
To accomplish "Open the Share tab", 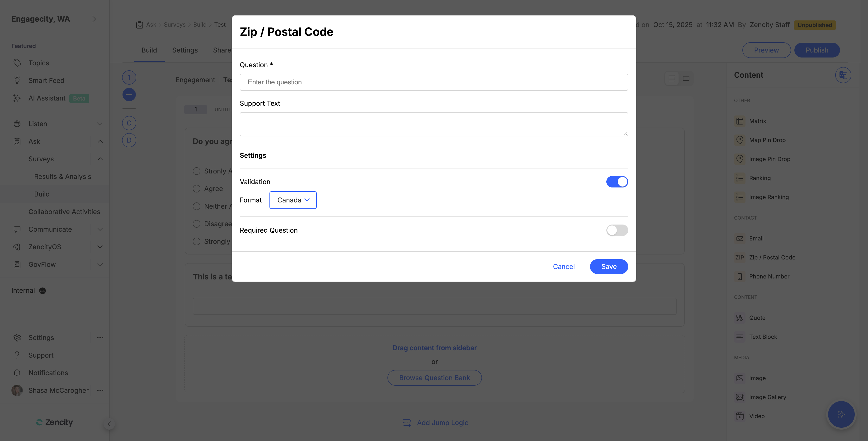I will pyautogui.click(x=222, y=50).
